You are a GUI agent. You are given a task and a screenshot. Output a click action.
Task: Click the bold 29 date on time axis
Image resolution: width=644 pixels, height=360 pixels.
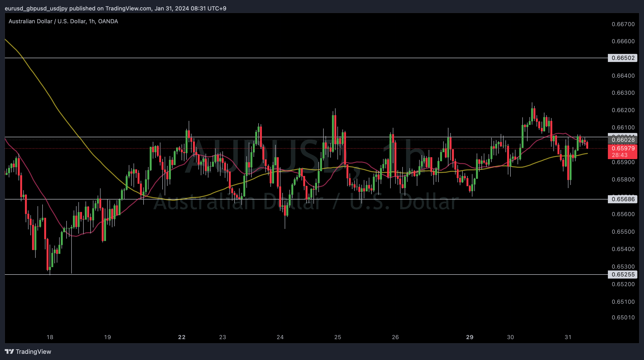pyautogui.click(x=470, y=337)
